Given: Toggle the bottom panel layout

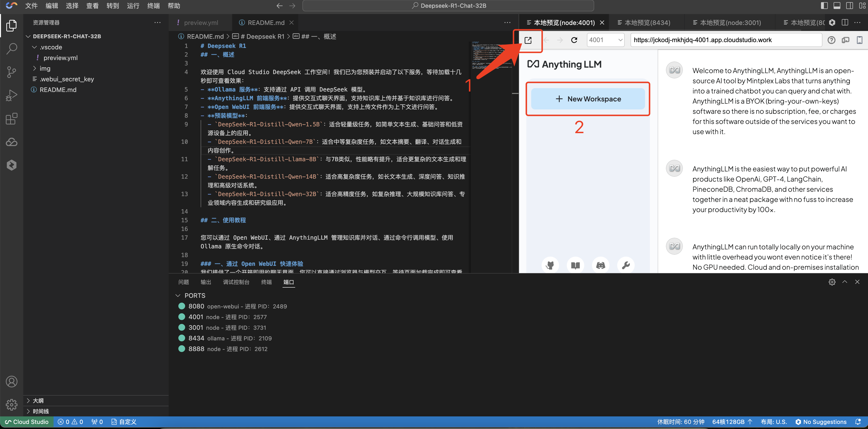Looking at the screenshot, I should (837, 6).
